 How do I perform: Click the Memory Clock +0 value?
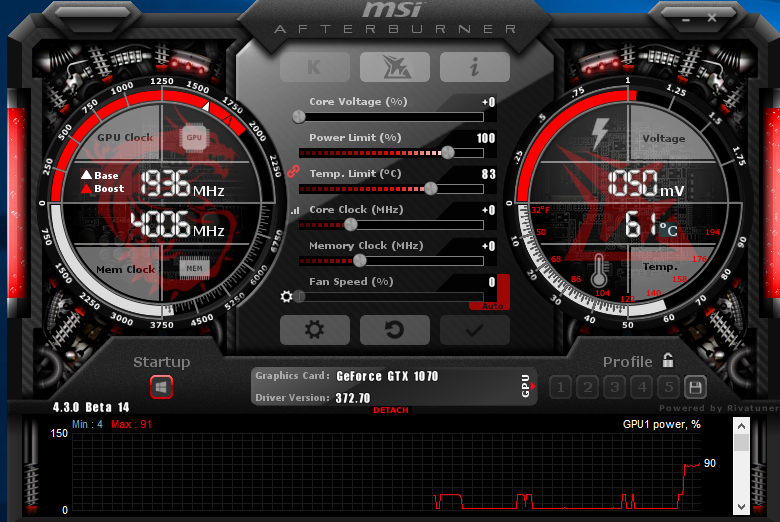click(488, 246)
